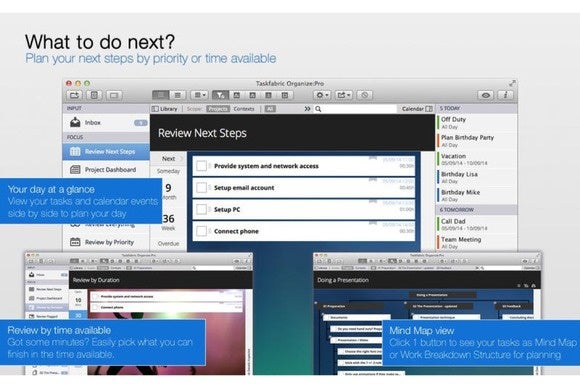Mark Connect phone task as done

pyautogui.click(x=201, y=231)
